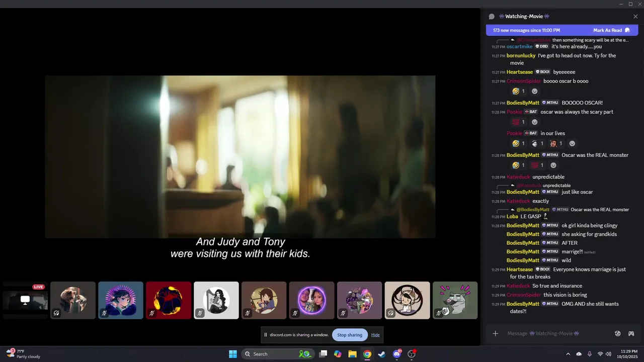
Task: Select the bear avatar participant tile
Action: (x=73, y=300)
